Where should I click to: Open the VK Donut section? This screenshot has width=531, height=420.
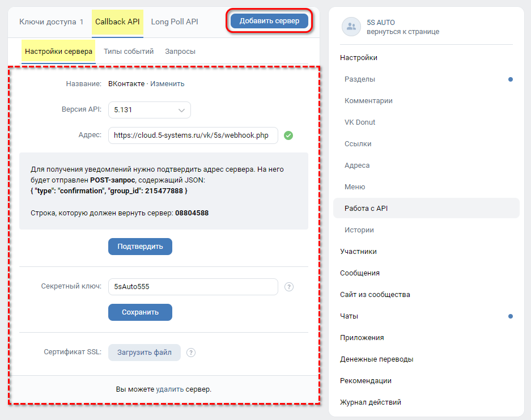[360, 122]
